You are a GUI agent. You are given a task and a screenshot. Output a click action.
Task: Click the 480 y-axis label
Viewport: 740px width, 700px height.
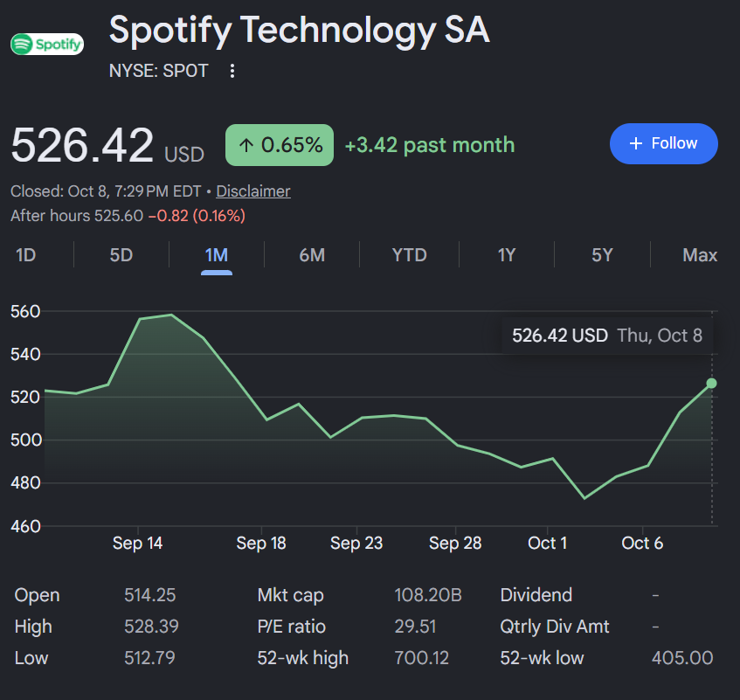pyautogui.click(x=25, y=483)
